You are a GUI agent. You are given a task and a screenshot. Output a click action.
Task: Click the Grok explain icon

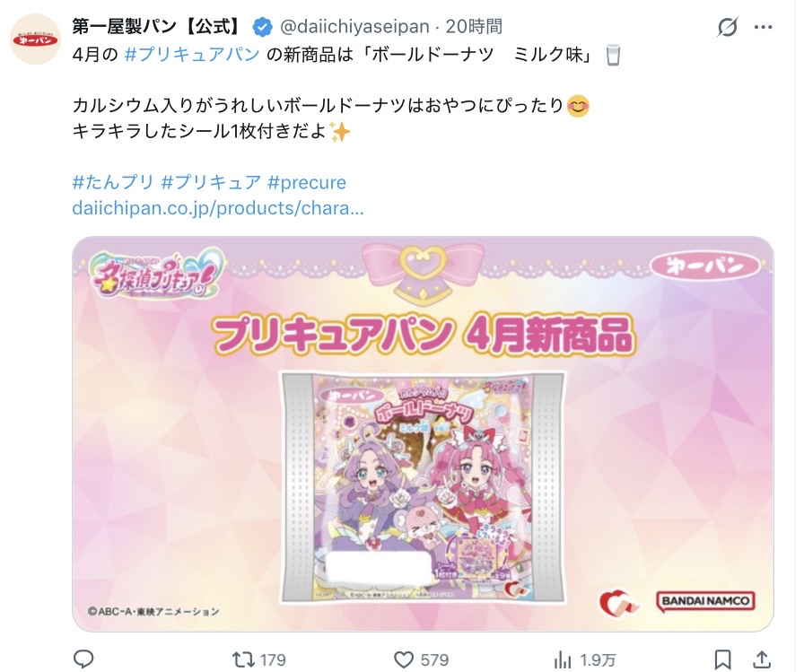click(727, 27)
